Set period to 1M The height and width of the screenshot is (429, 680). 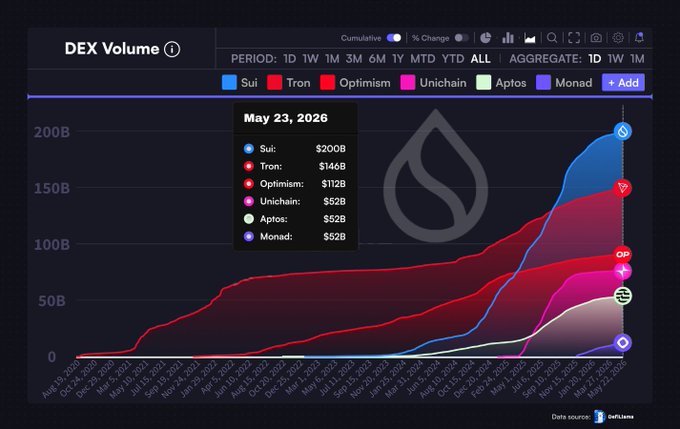[332, 59]
